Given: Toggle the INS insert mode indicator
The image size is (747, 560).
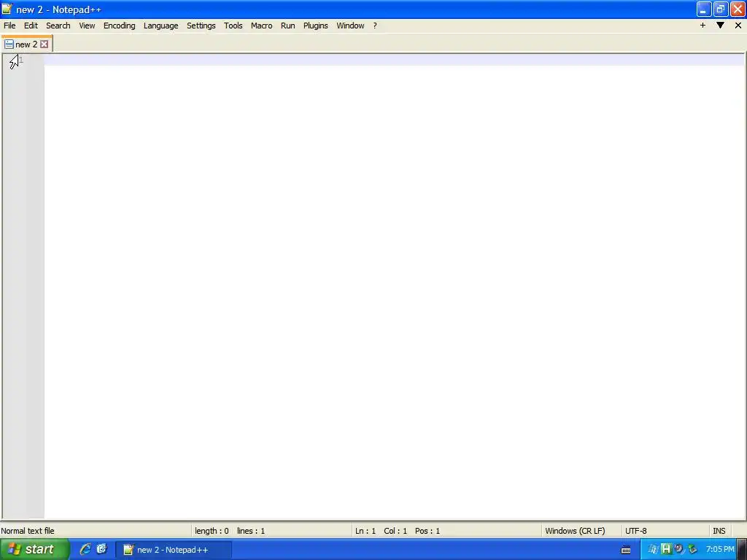Looking at the screenshot, I should click(719, 531).
